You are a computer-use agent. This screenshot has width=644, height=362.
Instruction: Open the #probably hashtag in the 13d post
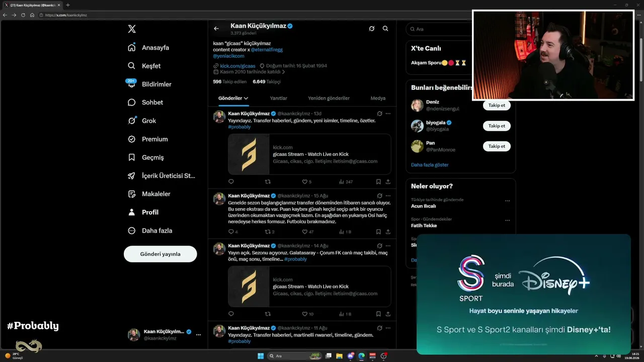(x=239, y=127)
